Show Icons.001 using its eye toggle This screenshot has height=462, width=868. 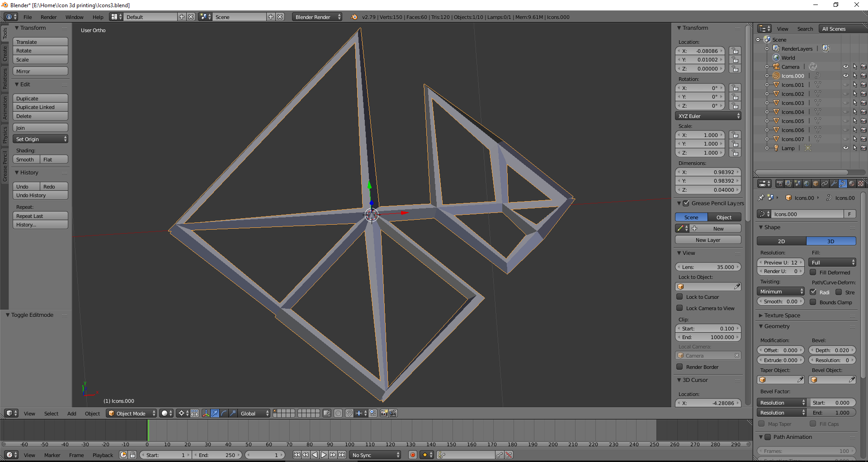click(845, 85)
